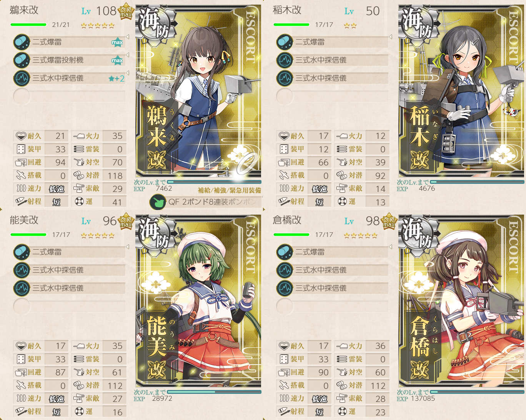Click 鵜来改's 二式爆雷投射機 equipment icon
This screenshot has height=420, width=526.
[x=22, y=60]
